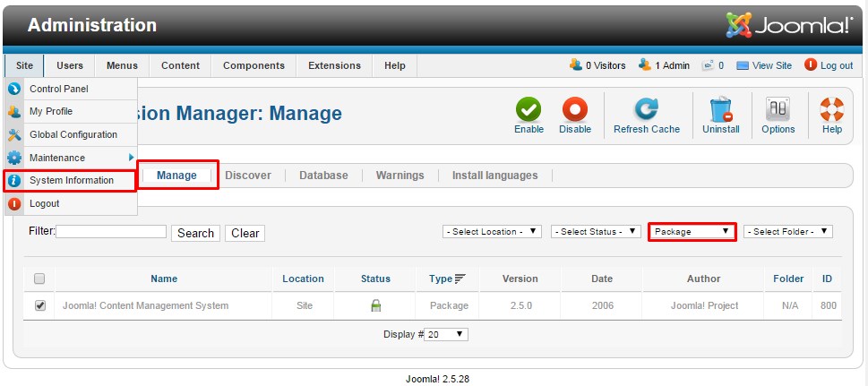Click the Refresh Cache icon
The image size is (868, 386).
pyautogui.click(x=646, y=109)
